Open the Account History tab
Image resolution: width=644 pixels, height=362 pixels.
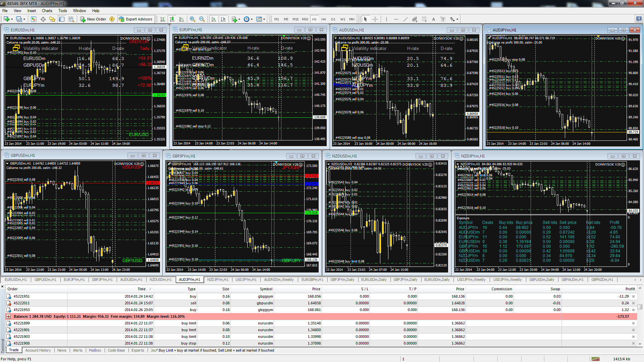(38, 350)
